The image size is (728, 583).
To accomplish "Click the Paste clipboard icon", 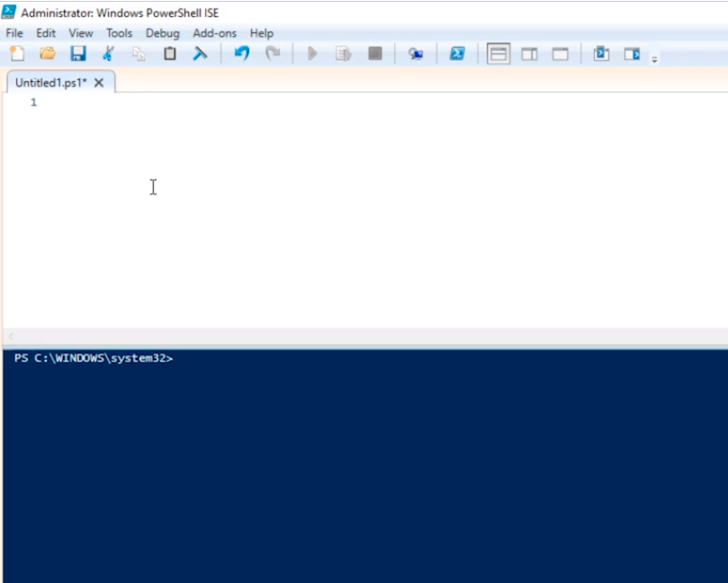I will [170, 54].
